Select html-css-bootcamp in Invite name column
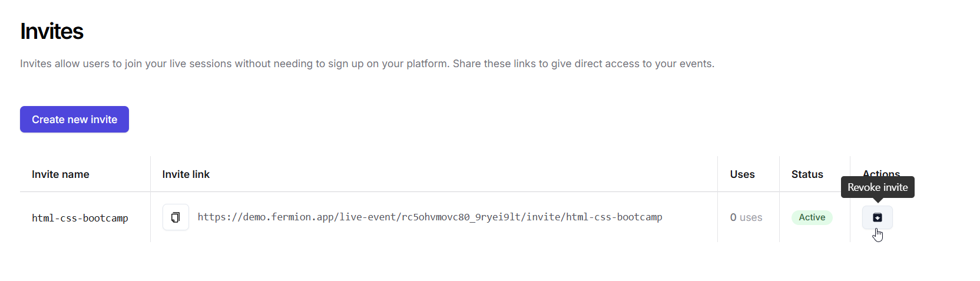The height and width of the screenshot is (281, 980). 80,218
